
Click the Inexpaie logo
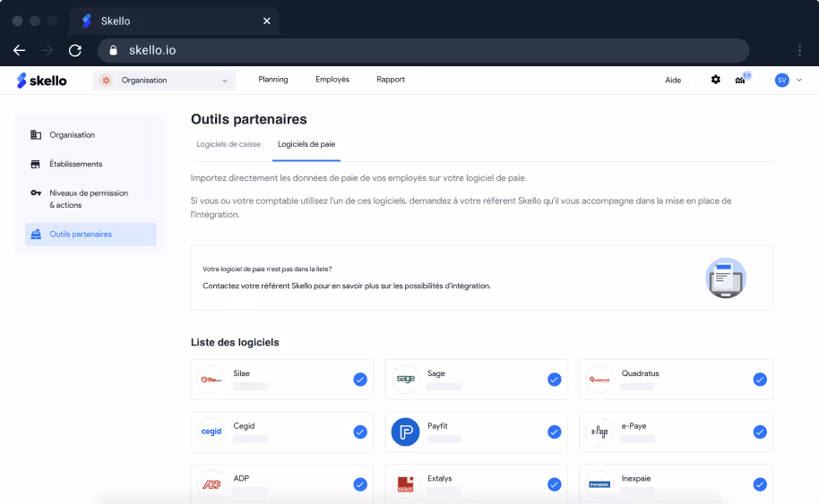click(x=599, y=484)
